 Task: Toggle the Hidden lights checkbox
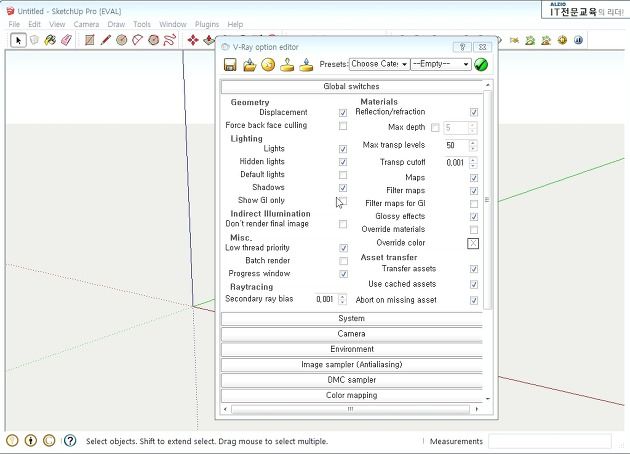[x=343, y=162]
